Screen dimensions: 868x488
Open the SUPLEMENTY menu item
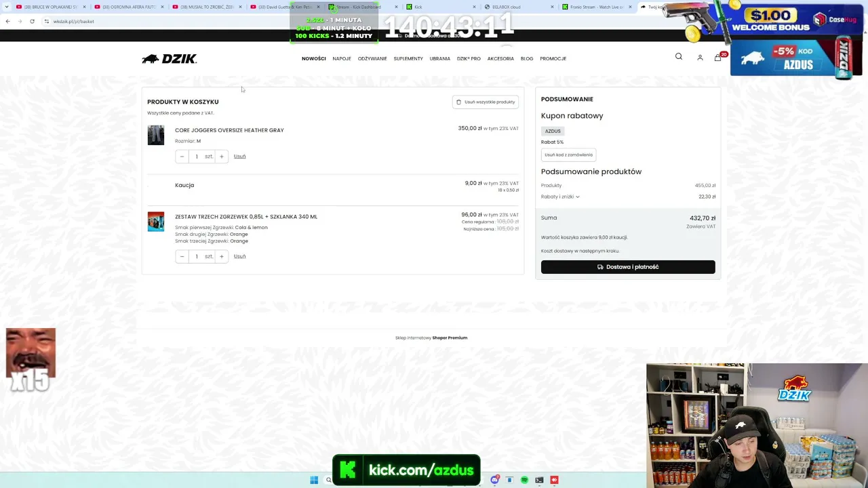408,59
